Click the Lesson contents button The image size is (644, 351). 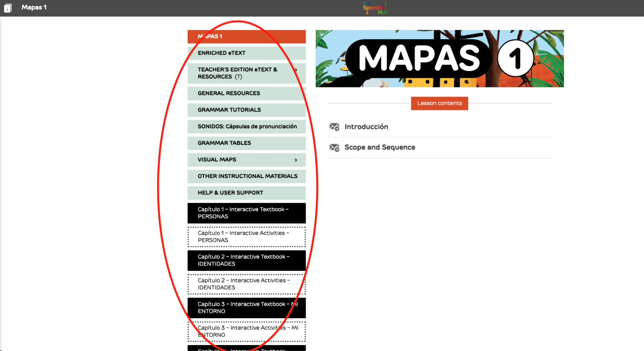pyautogui.click(x=439, y=103)
